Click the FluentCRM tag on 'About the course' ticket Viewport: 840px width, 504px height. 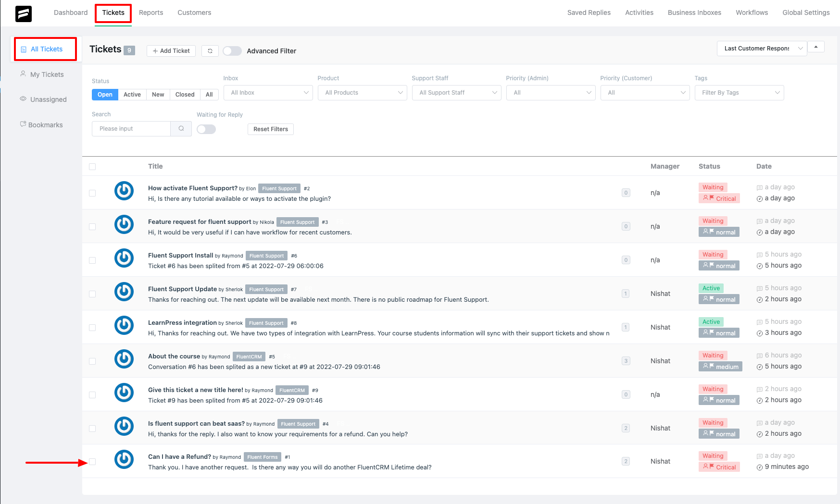coord(249,356)
